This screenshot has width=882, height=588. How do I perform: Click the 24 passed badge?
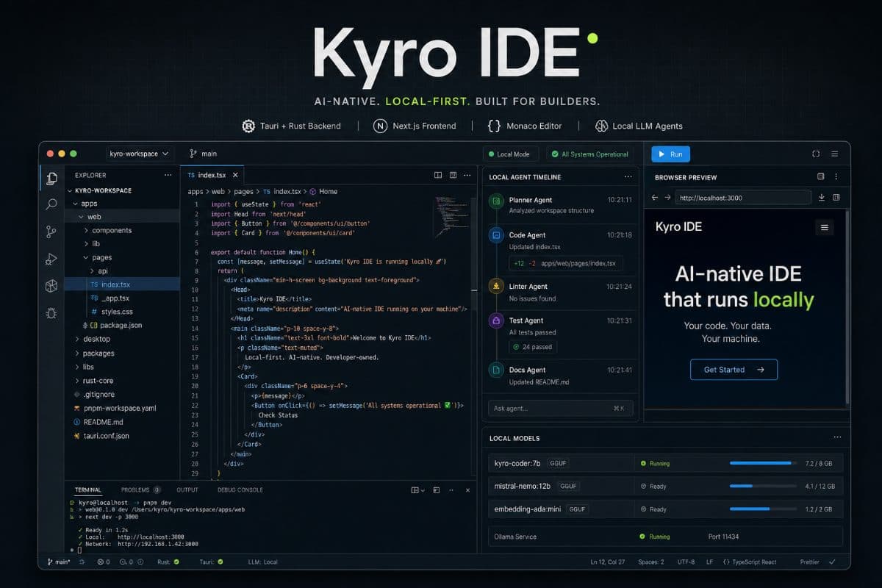[534, 346]
